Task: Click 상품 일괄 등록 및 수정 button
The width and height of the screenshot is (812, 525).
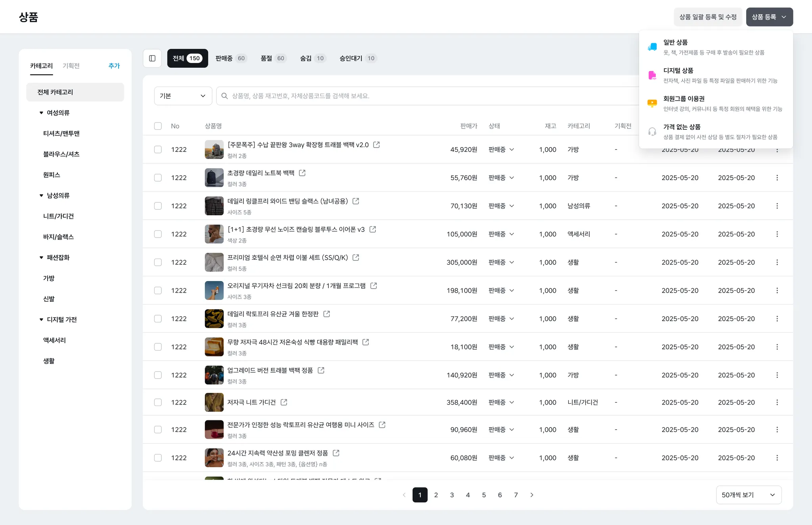Action: (708, 17)
